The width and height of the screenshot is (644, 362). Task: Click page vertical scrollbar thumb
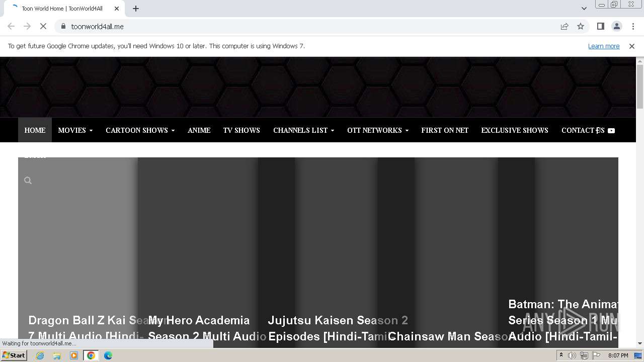640,86
